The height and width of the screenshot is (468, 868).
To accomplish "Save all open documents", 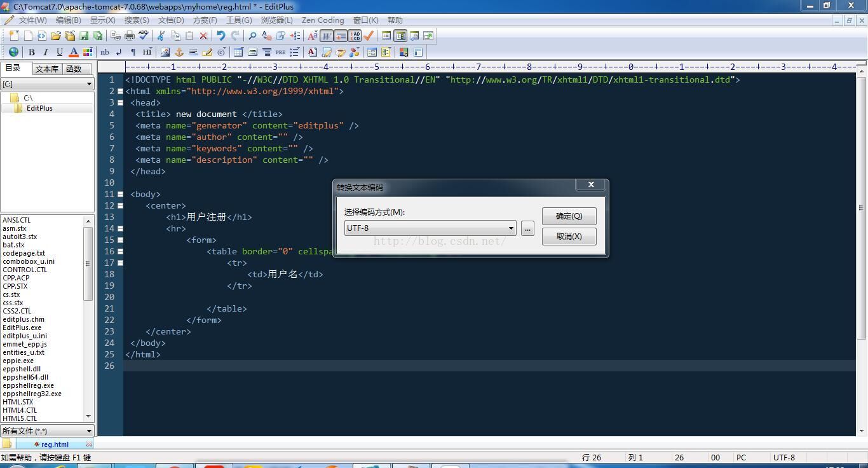I will [x=98, y=36].
